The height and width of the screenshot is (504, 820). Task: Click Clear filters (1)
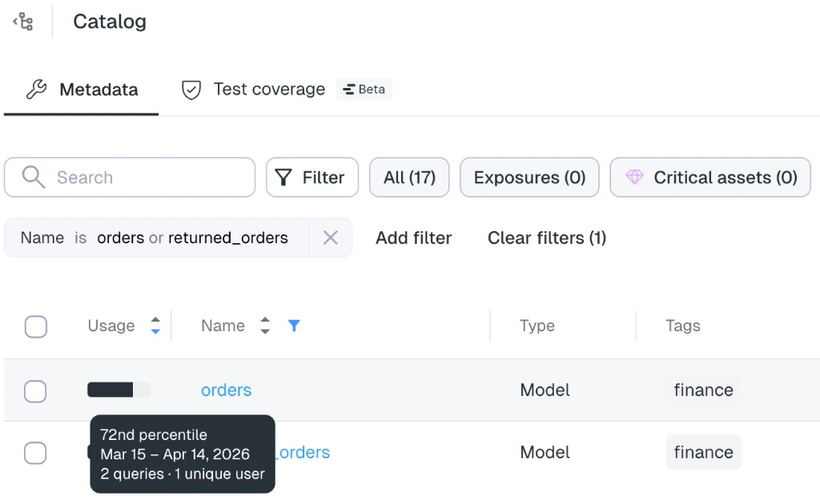[546, 238]
